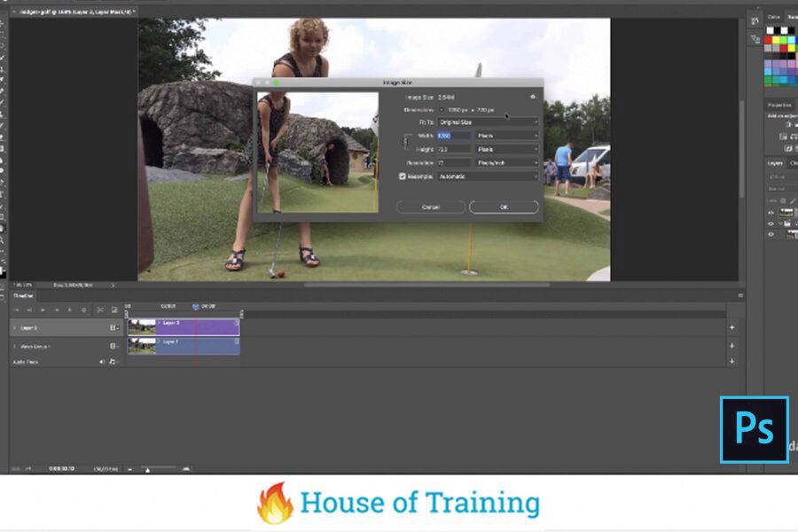Select the top layer thumbnail in Layers
The height and width of the screenshot is (532, 798).
coord(786,213)
